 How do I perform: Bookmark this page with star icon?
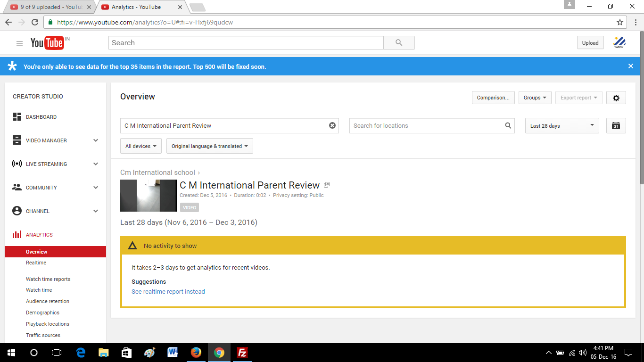pyautogui.click(x=619, y=22)
